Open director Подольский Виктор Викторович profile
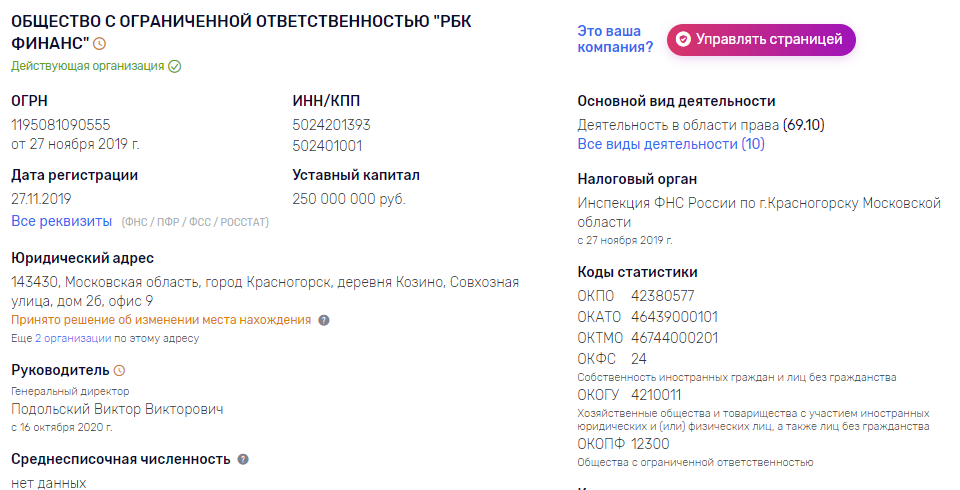This screenshot has height=490, width=960. point(117,409)
